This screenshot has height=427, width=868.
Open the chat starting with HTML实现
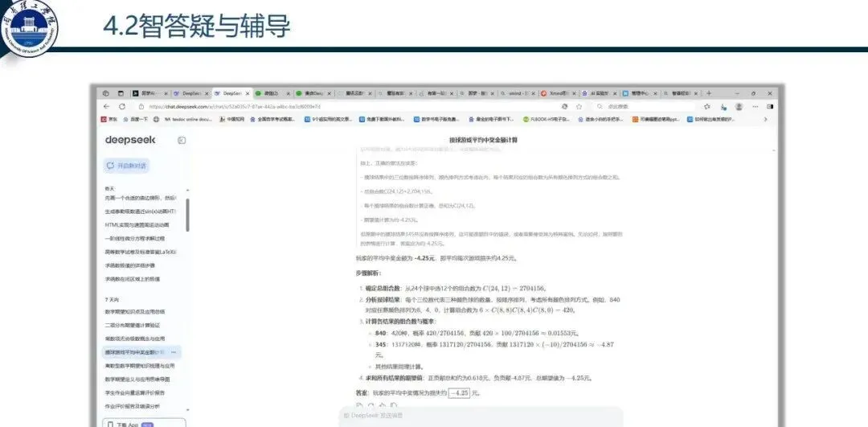pos(136,225)
